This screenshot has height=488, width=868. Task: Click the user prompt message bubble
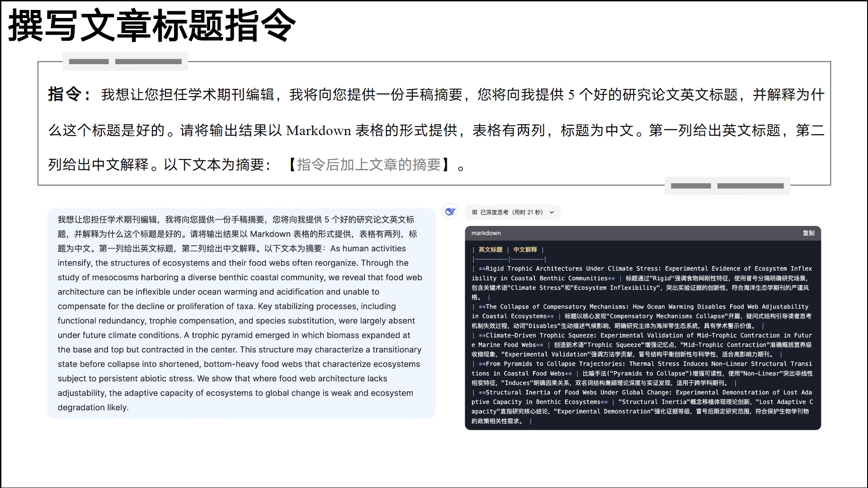[x=241, y=313]
